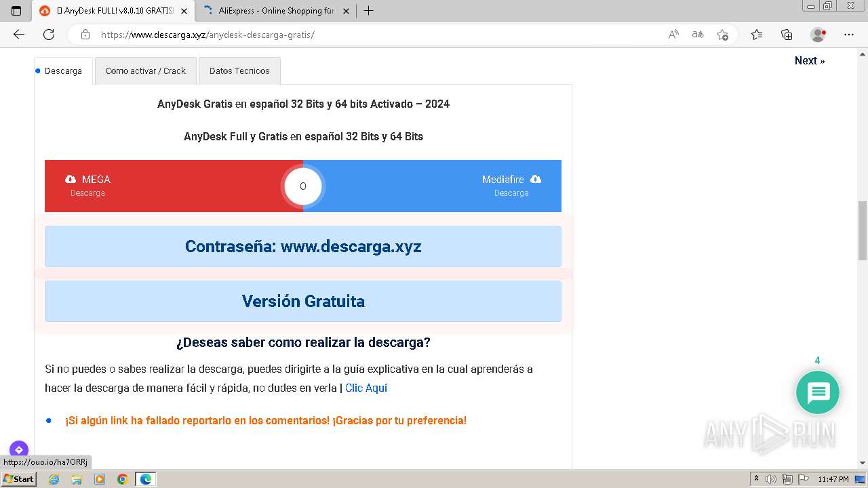View site info via lock icon
Image resolution: width=868 pixels, height=488 pixels.
[x=85, y=35]
